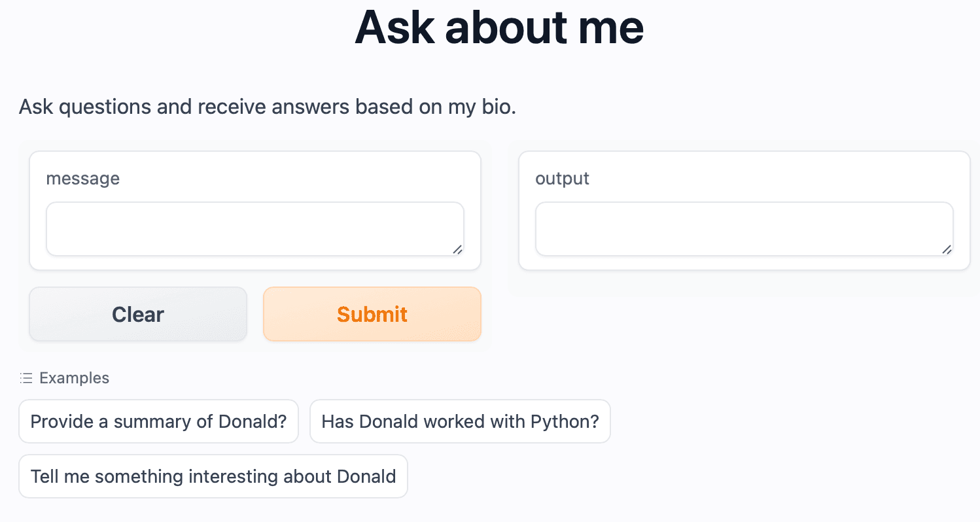Click the resize handle of the output textbox
The height and width of the screenshot is (522, 980).
[949, 249]
